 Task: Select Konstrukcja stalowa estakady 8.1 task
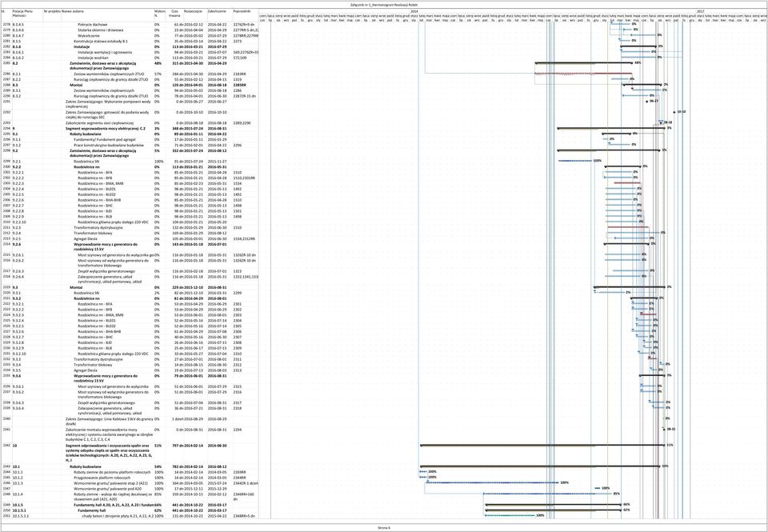[101, 41]
